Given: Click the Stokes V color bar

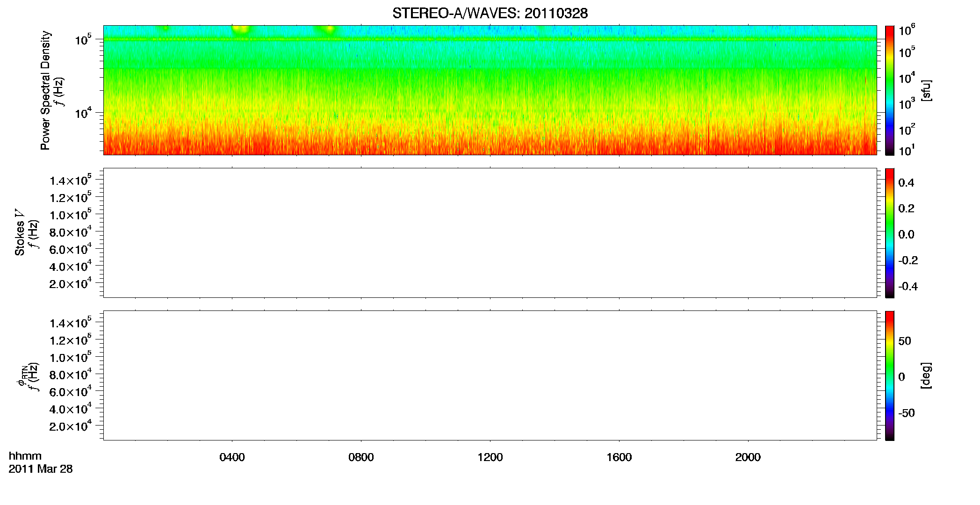Looking at the screenshot, I should (x=890, y=233).
